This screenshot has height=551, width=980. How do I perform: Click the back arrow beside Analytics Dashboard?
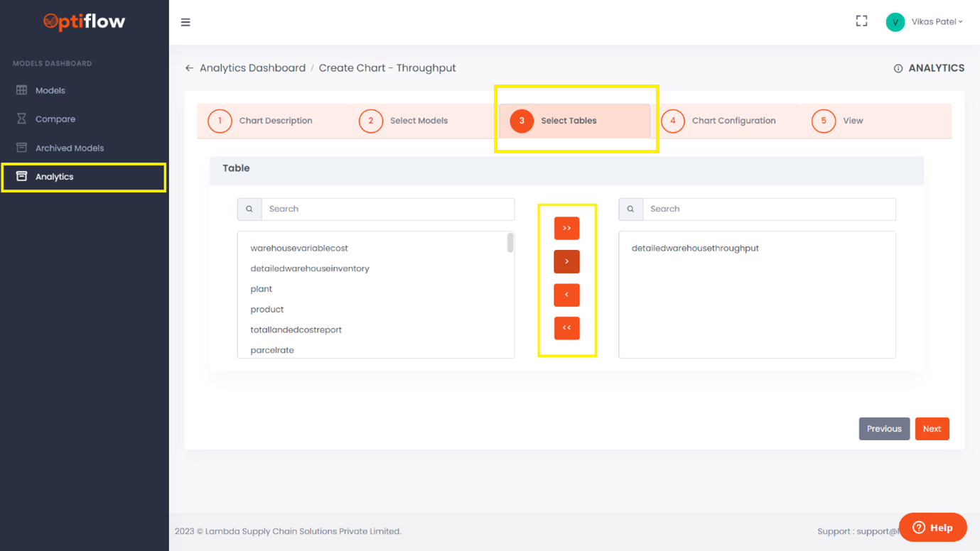click(x=188, y=67)
